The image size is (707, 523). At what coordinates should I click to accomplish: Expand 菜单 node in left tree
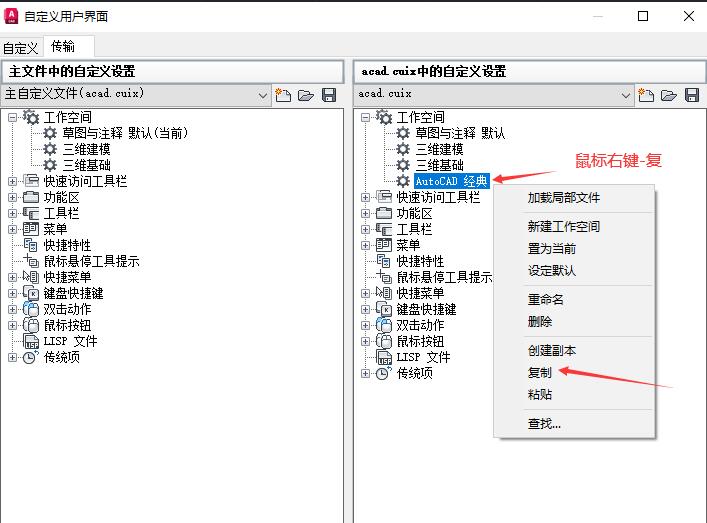(13, 229)
